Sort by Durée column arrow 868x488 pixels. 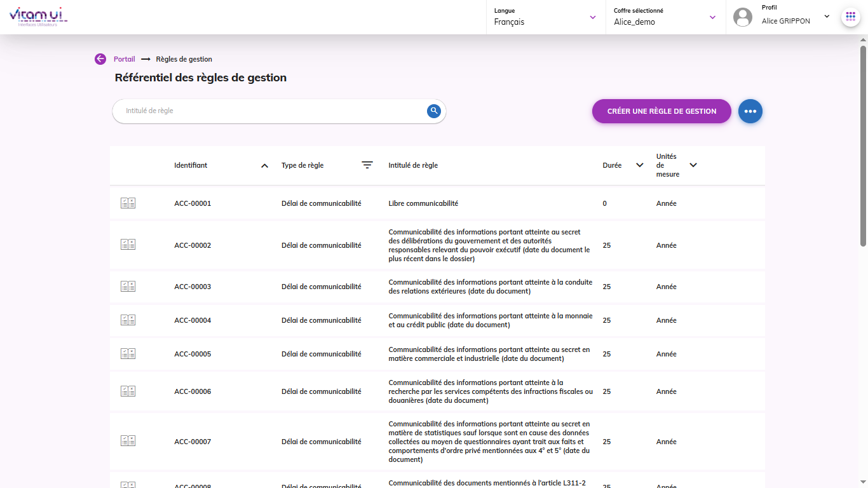(640, 165)
